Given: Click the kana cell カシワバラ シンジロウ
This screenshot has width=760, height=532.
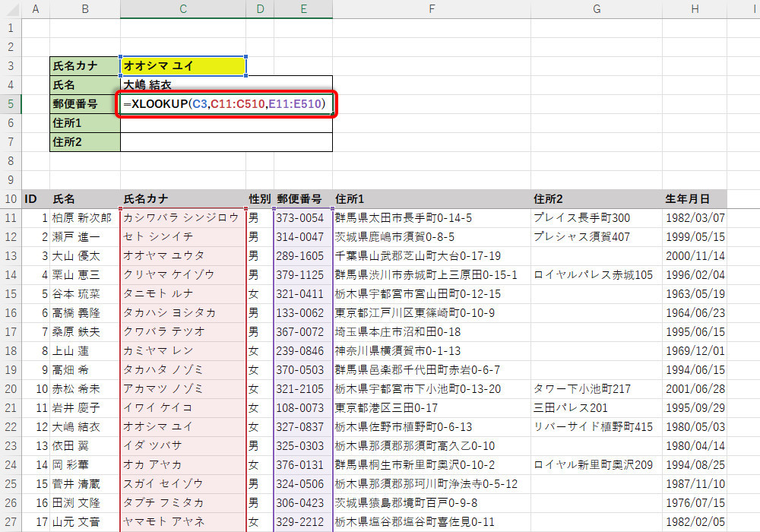Looking at the screenshot, I should coord(183,218).
